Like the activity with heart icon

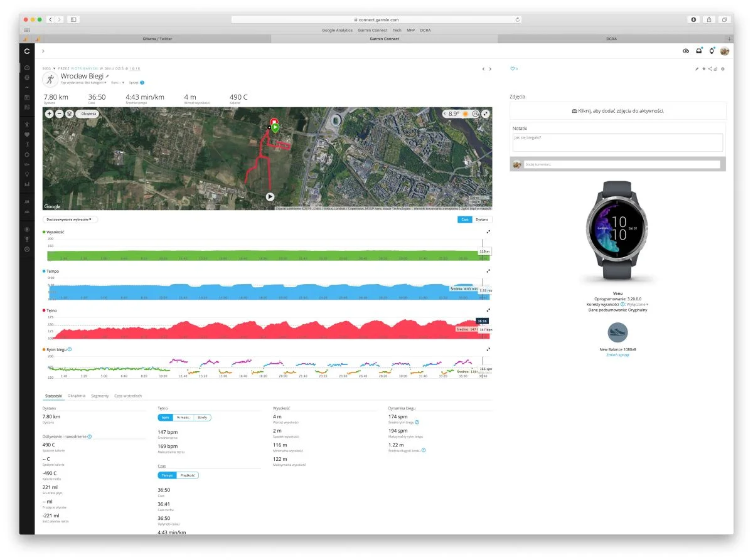coord(512,68)
